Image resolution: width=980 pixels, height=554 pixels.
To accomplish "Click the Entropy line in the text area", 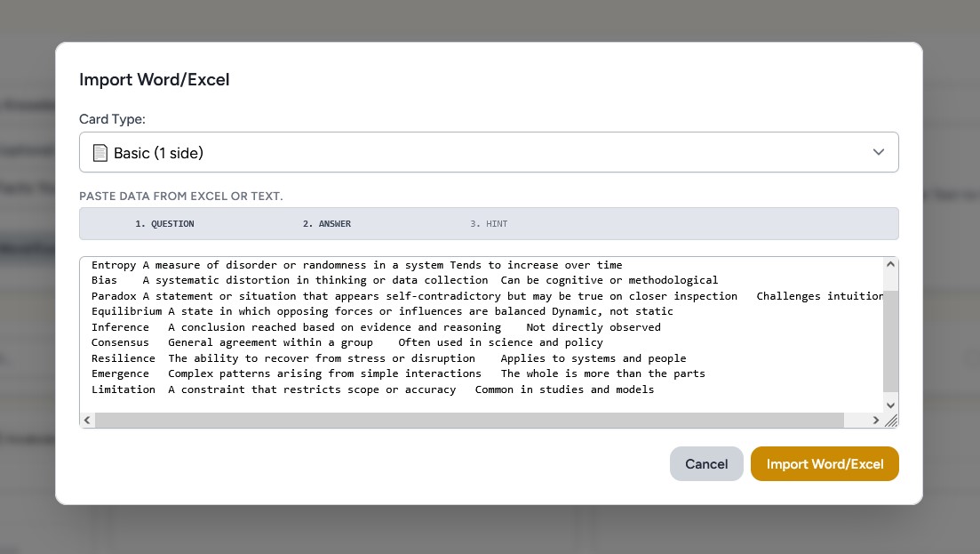I will coord(267,264).
